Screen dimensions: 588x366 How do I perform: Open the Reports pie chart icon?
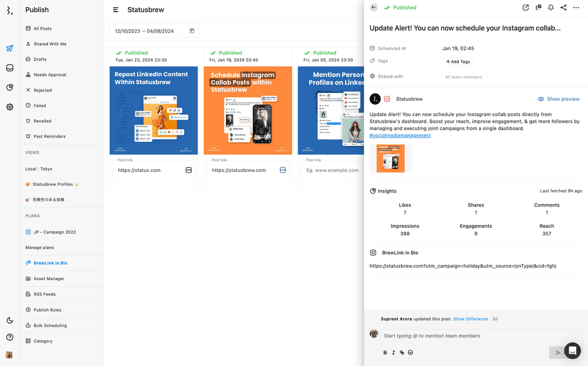9,87
